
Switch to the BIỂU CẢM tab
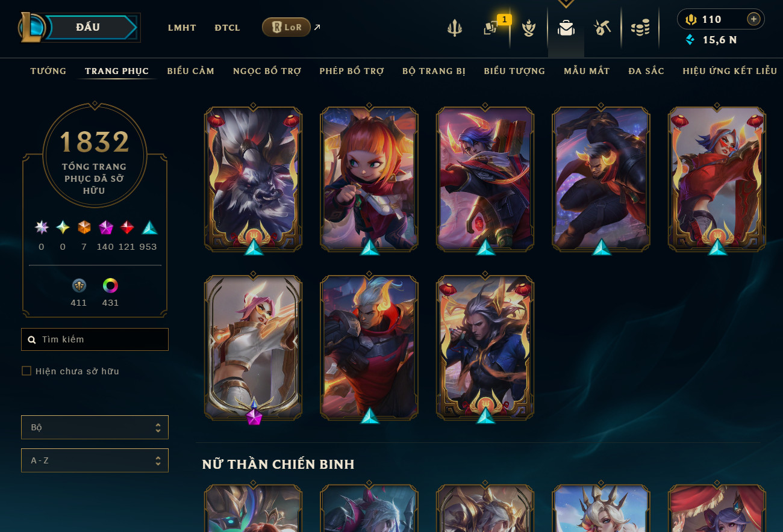(x=190, y=71)
